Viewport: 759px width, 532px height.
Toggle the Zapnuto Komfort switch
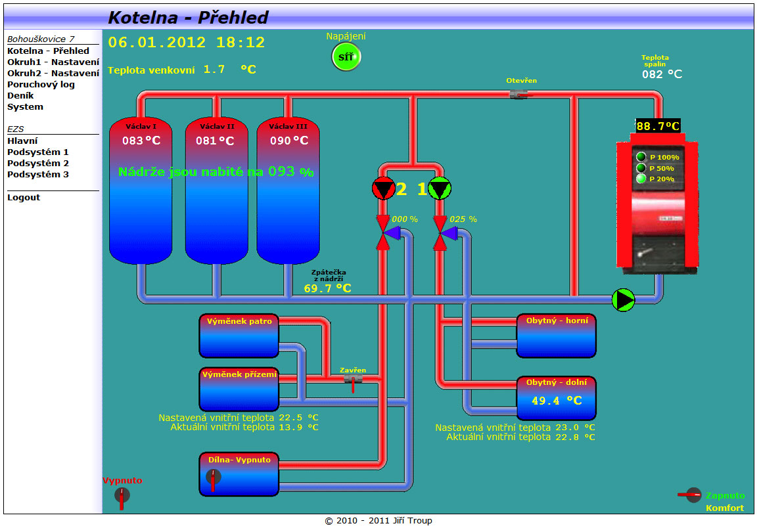(x=691, y=495)
